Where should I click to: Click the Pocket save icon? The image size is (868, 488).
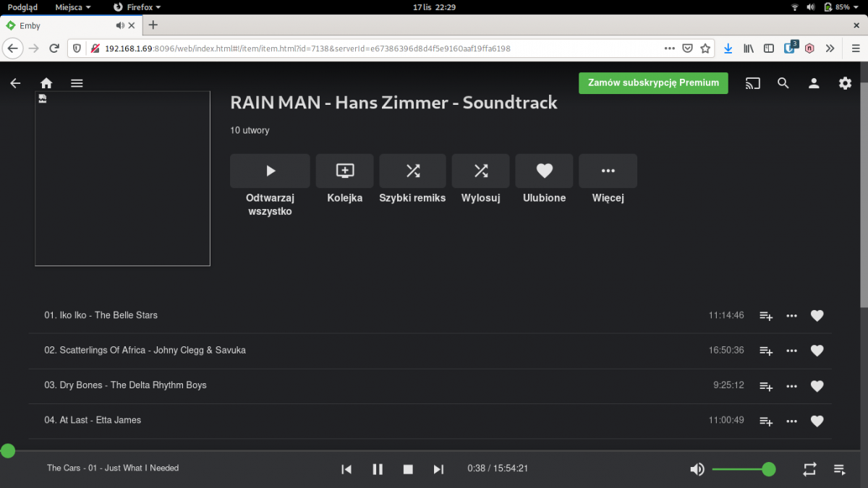click(689, 48)
